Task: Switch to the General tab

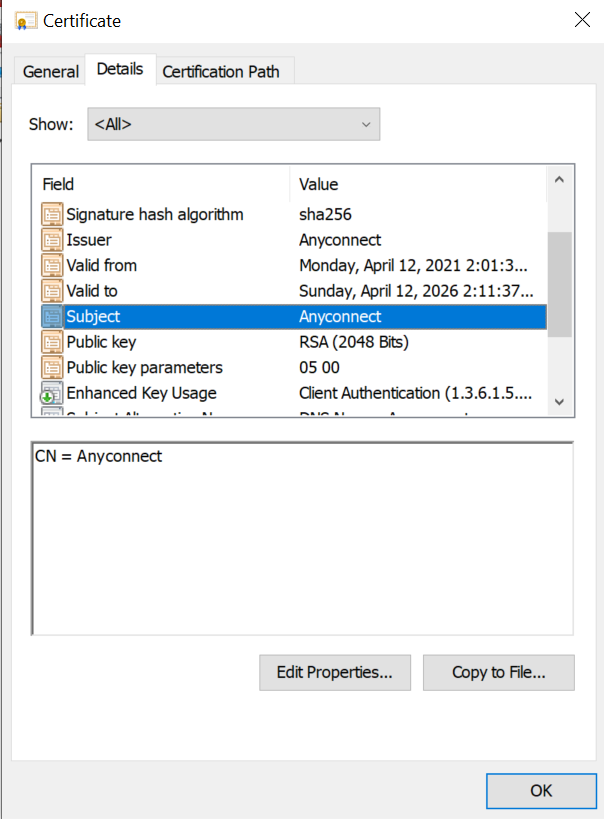Action: (51, 72)
